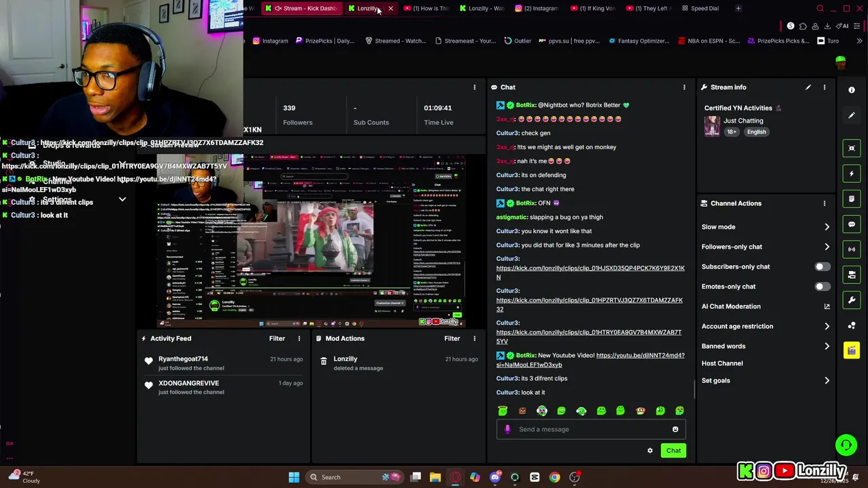Open the first kick.com clip link ending K6Y9E2X1KN
Screen dimensions: 868x488
[x=590, y=272]
